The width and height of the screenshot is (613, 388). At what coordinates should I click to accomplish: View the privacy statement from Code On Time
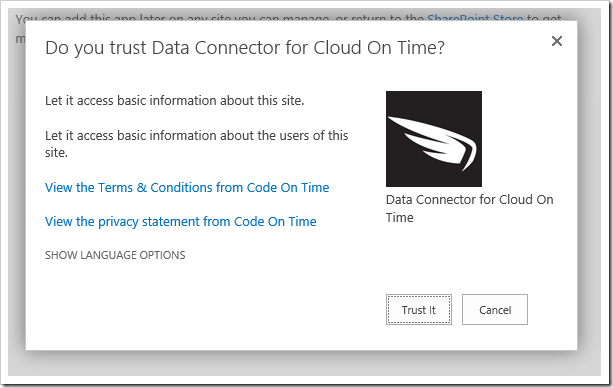point(181,222)
